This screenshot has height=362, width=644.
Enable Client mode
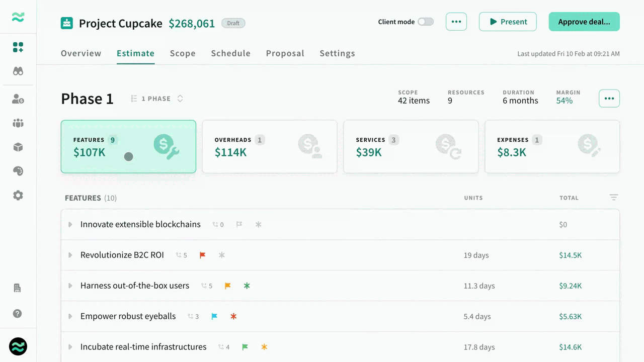(x=425, y=22)
